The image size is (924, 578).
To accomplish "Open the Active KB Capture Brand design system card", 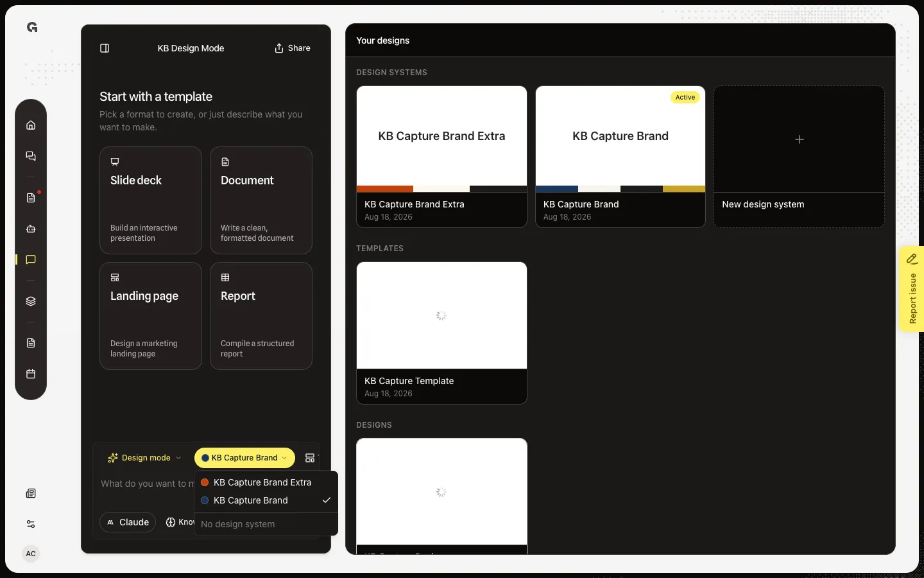I will point(620,157).
